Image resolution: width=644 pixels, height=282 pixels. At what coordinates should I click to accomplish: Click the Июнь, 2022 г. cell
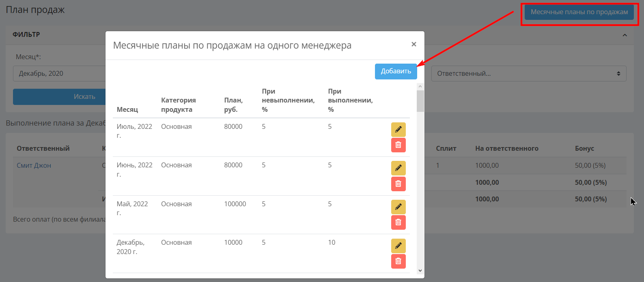tap(134, 170)
